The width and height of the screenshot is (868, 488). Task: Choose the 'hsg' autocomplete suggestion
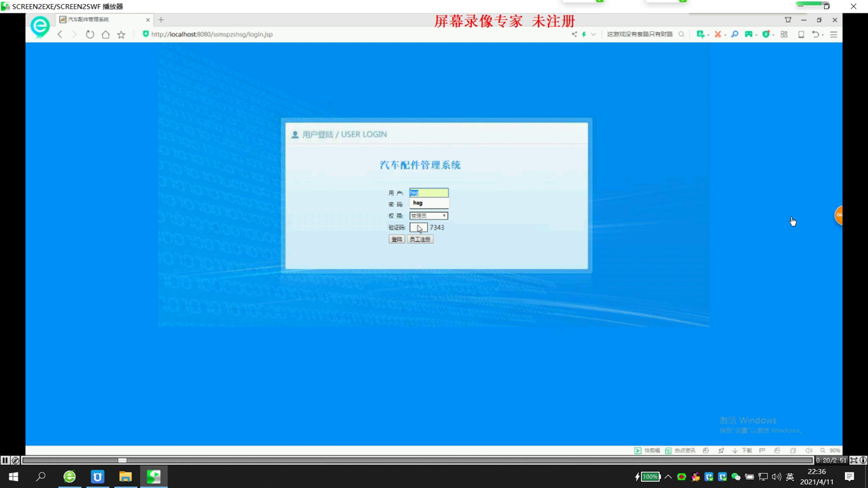(x=429, y=203)
